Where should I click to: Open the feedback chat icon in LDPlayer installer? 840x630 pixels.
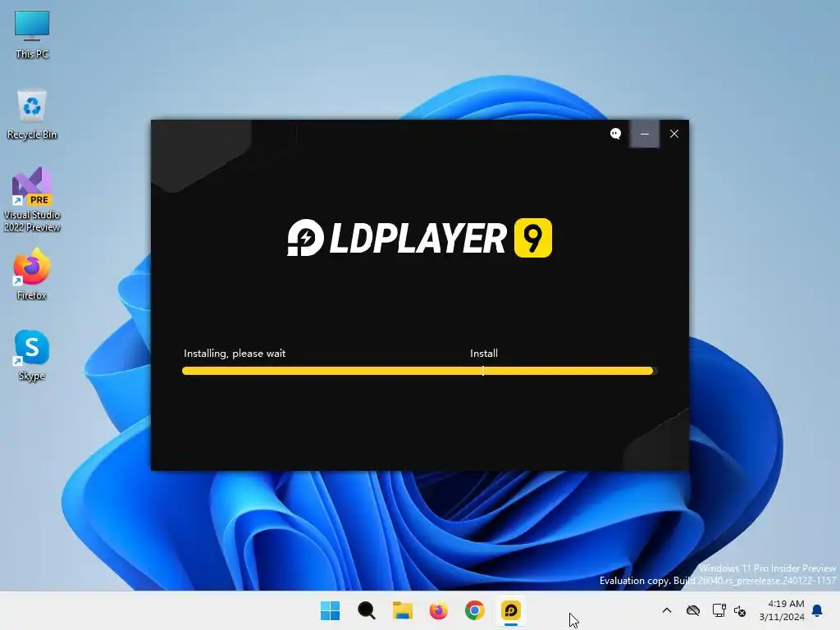[615, 134]
